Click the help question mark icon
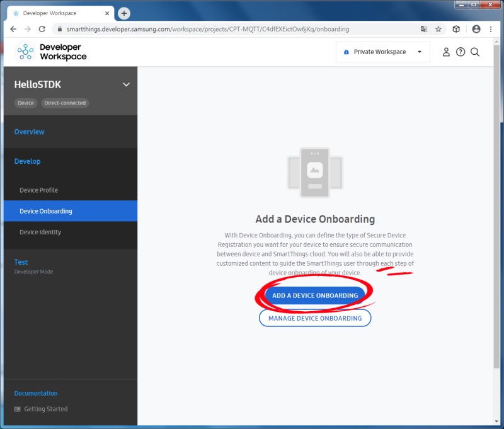Image resolution: width=504 pixels, height=429 pixels. click(461, 52)
